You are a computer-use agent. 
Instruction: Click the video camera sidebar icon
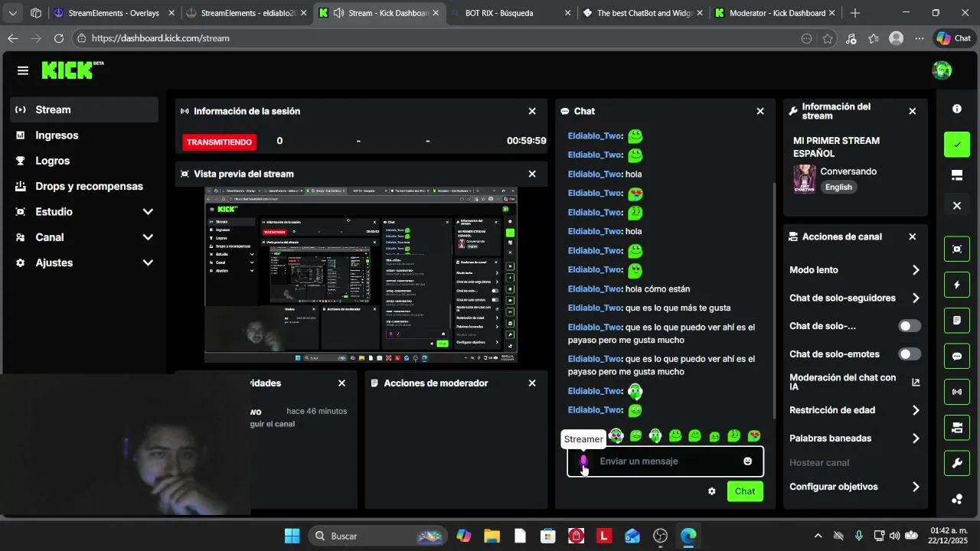point(957,428)
